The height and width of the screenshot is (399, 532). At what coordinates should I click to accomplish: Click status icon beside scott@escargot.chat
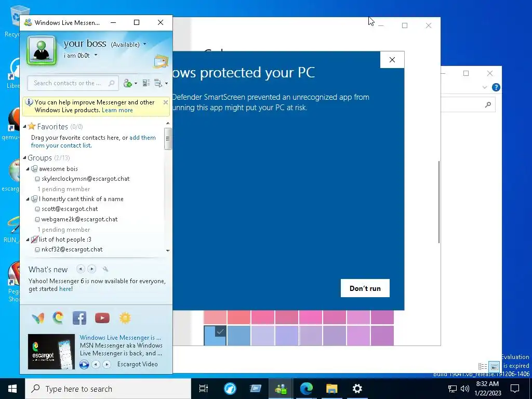[37, 209]
